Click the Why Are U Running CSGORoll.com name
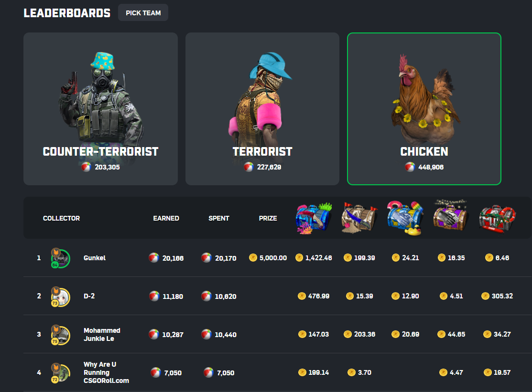The image size is (532, 392). 106,372
